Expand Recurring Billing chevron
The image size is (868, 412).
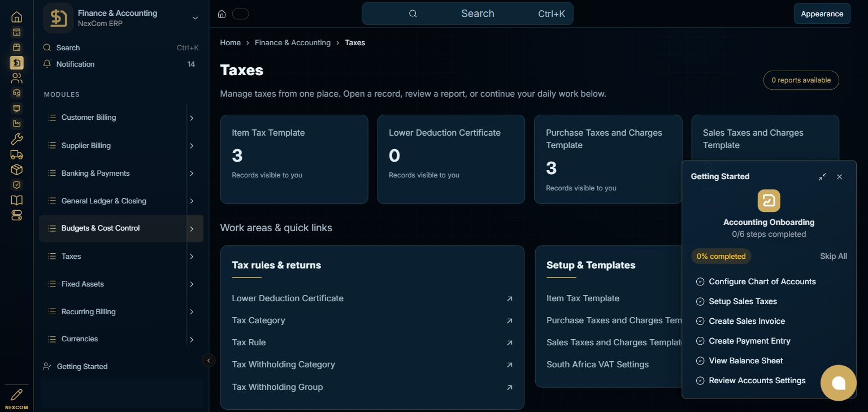tap(192, 312)
